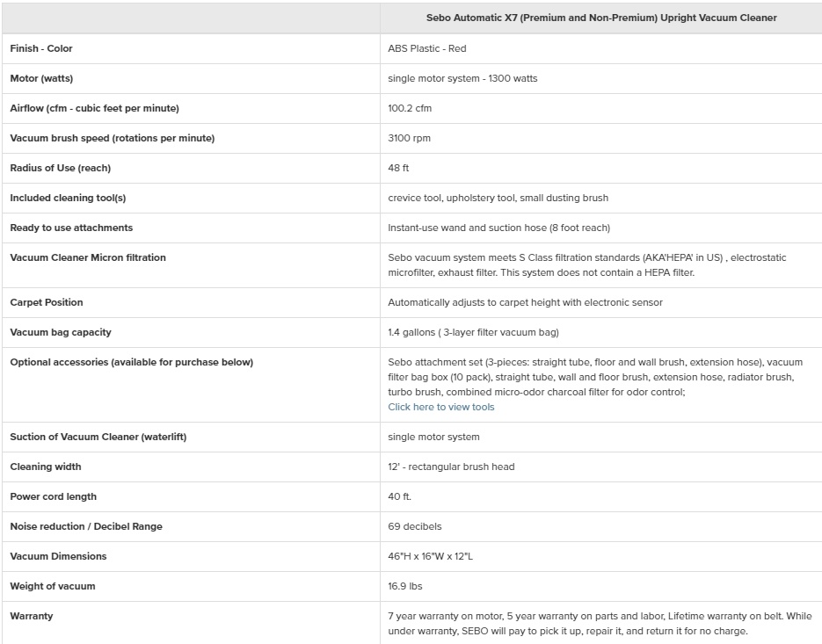Click the 'Suction of Vacuum Cleaner (waterlift)' label
The width and height of the screenshot is (822, 644).
98,437
